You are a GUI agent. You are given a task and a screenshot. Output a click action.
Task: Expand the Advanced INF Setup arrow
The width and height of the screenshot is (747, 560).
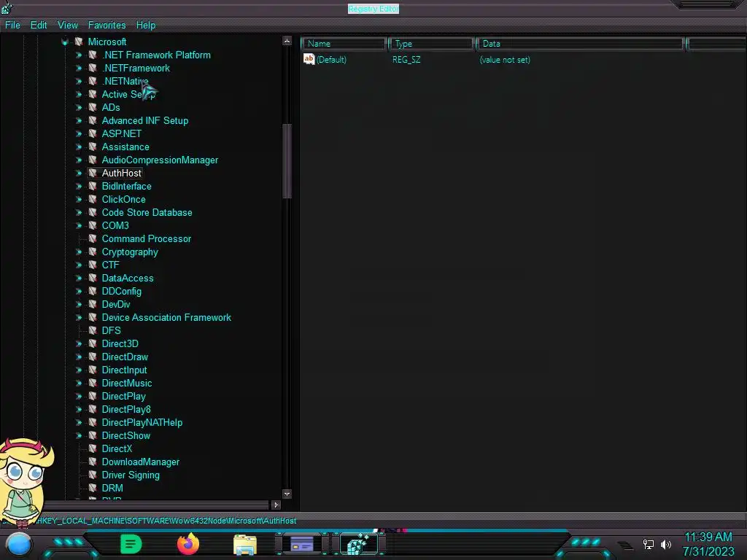(x=79, y=121)
